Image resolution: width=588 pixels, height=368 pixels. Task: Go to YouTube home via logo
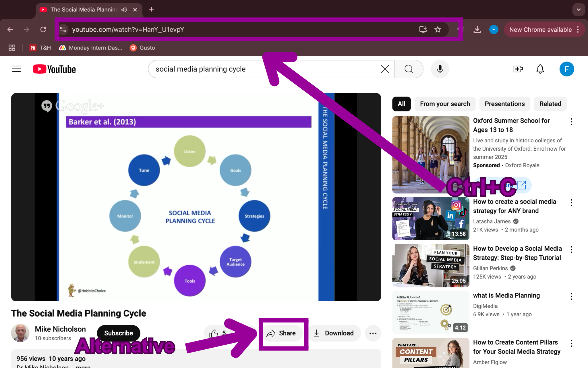tap(55, 69)
